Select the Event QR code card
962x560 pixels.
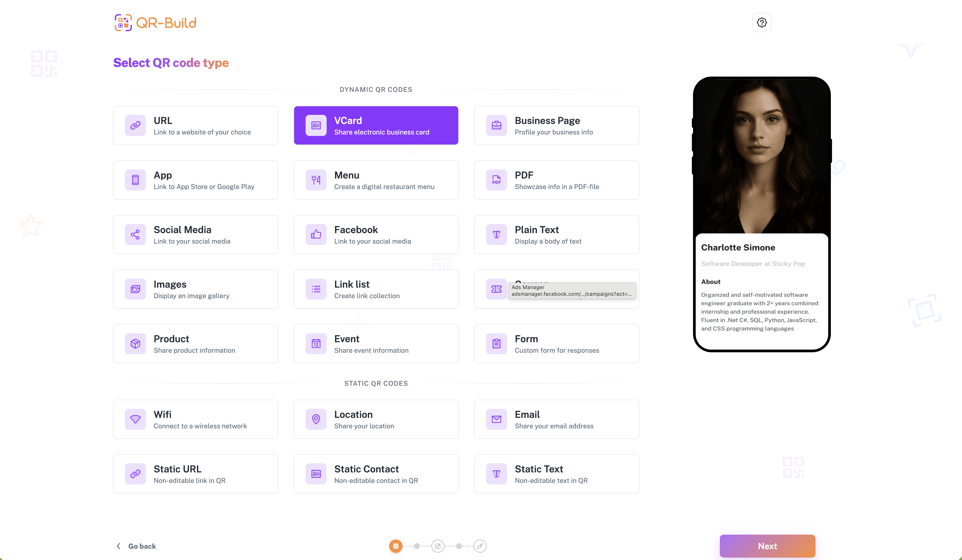(x=376, y=344)
